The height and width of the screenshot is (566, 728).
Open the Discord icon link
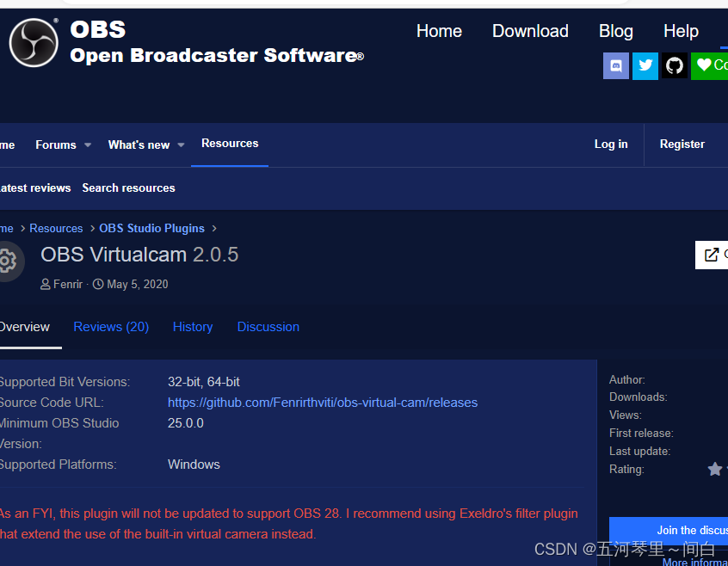pos(615,66)
